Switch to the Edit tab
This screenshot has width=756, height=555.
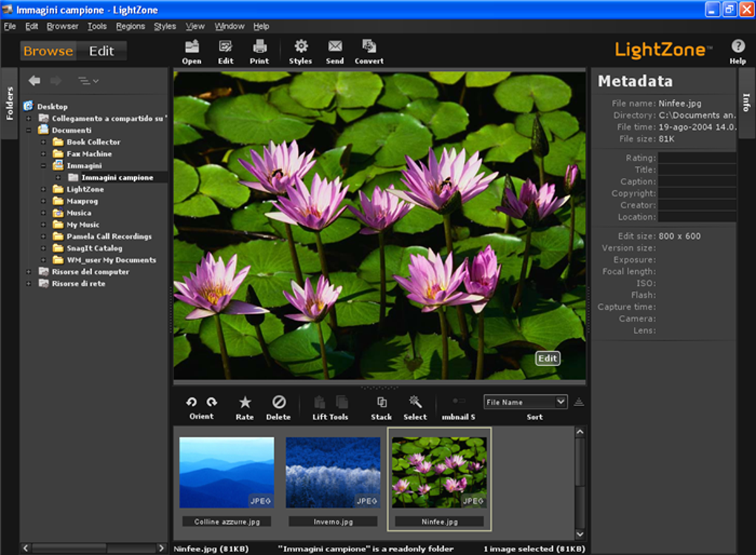click(x=102, y=50)
